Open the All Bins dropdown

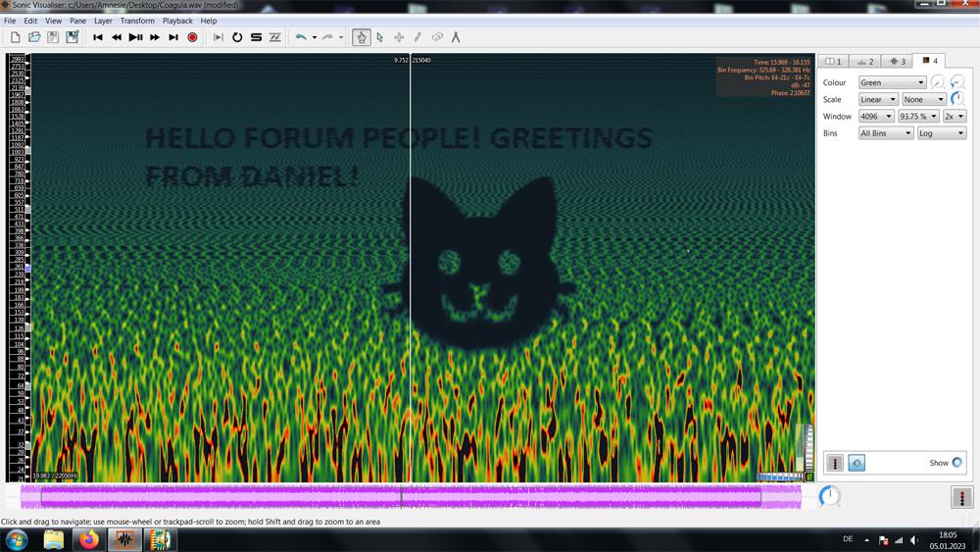(886, 133)
